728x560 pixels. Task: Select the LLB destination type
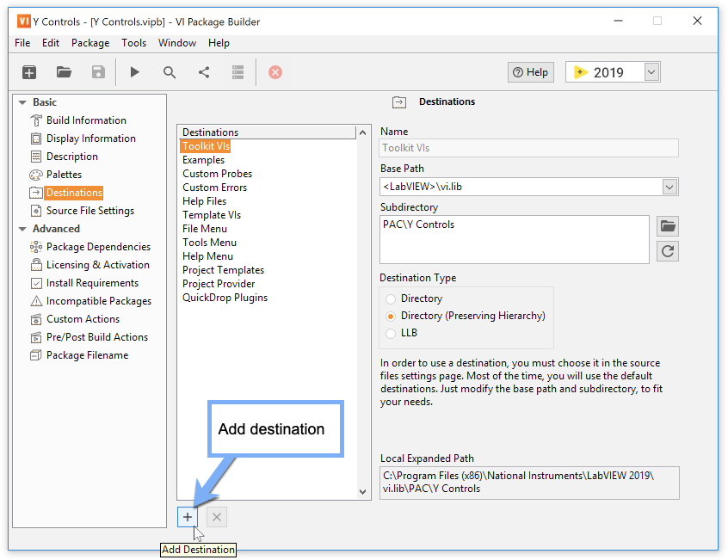point(391,334)
